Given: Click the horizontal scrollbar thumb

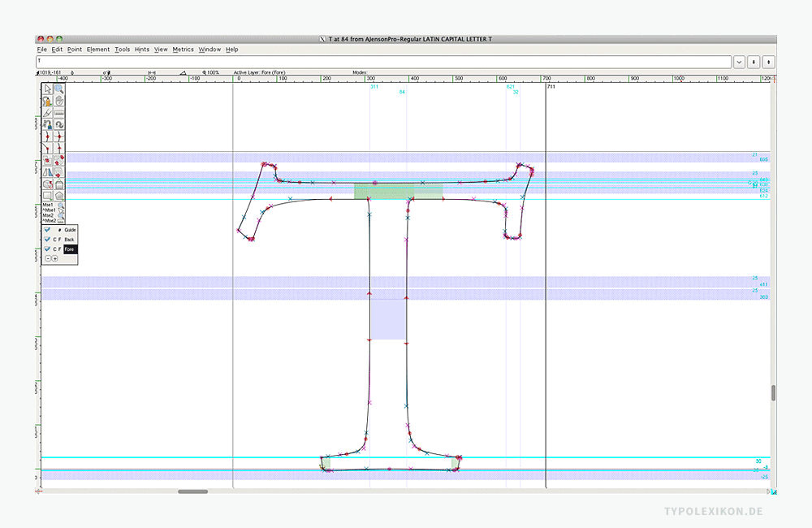Looking at the screenshot, I should click(x=192, y=491).
